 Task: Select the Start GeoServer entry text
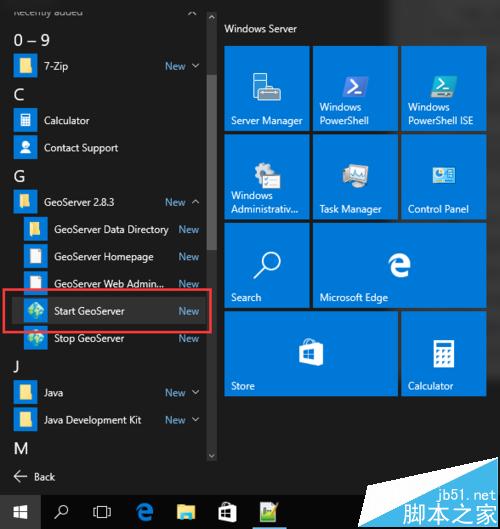[x=89, y=311]
